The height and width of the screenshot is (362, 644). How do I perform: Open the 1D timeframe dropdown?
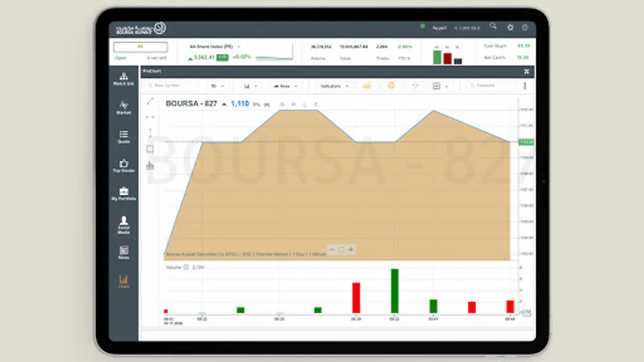[x=217, y=86]
